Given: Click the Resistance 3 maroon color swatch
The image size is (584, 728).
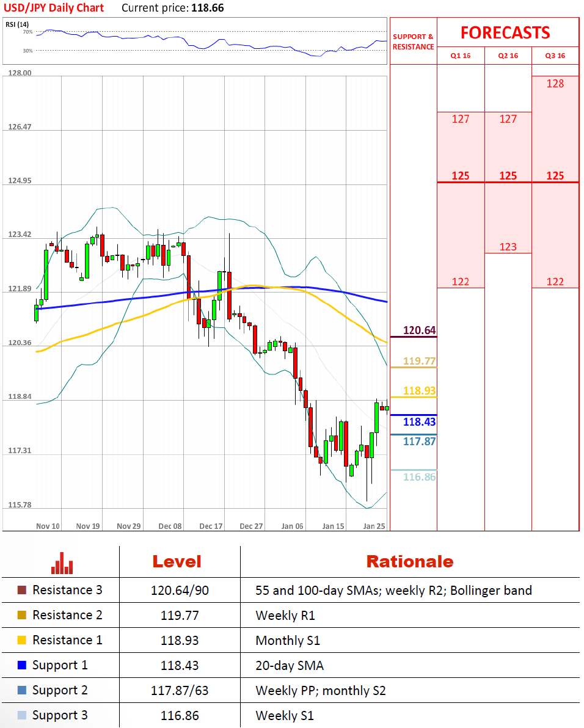Looking at the screenshot, I should pyautogui.click(x=22, y=590).
